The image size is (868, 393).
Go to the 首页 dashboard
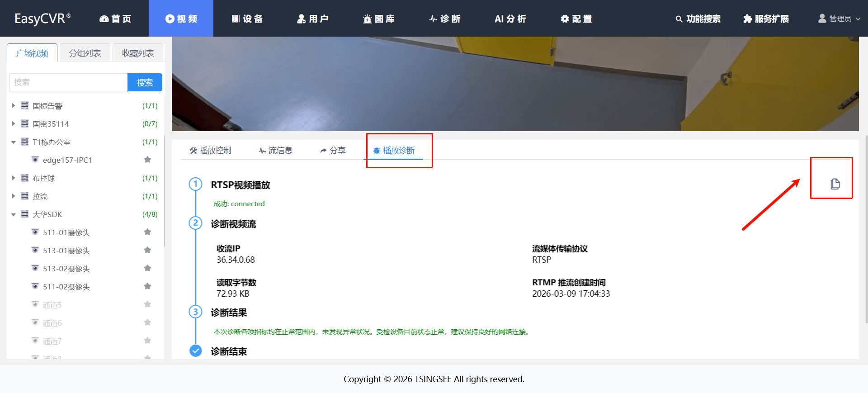click(x=115, y=19)
